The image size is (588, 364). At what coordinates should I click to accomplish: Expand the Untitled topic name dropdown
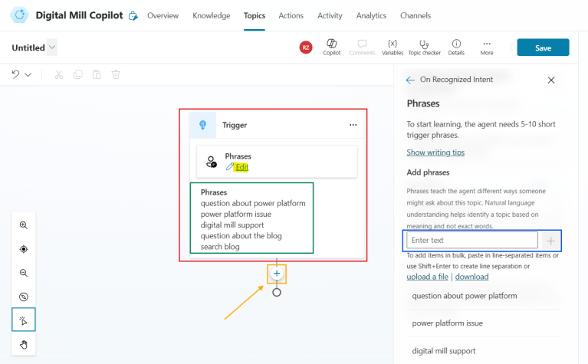click(x=52, y=48)
